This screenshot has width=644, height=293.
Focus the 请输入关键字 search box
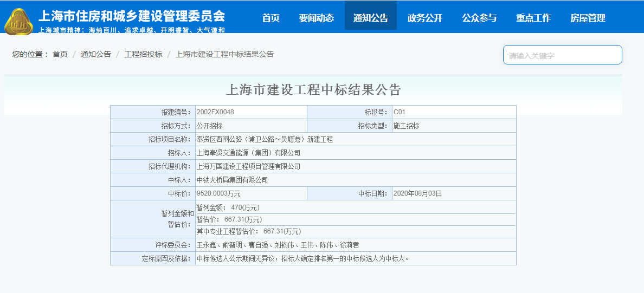[562, 55]
